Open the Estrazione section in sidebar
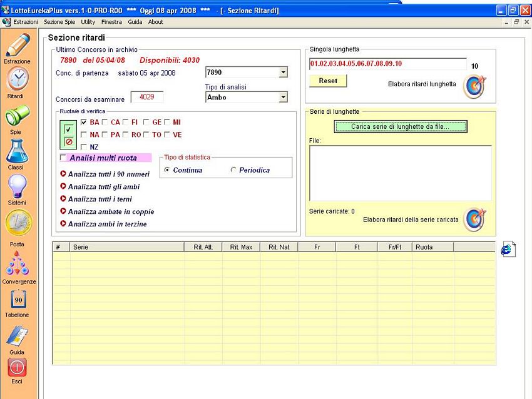Screen dimensions: 532x399 (x=17, y=46)
